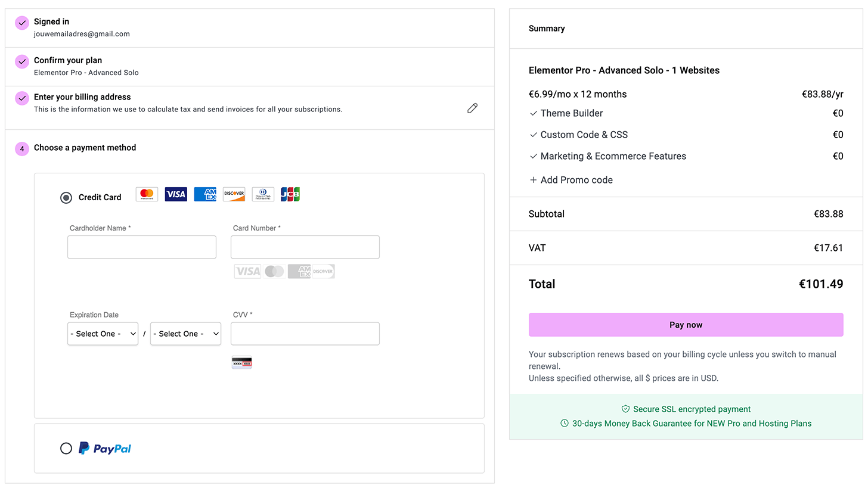Image resolution: width=868 pixels, height=485 pixels.
Task: Click the American Express card logo
Action: (x=205, y=194)
